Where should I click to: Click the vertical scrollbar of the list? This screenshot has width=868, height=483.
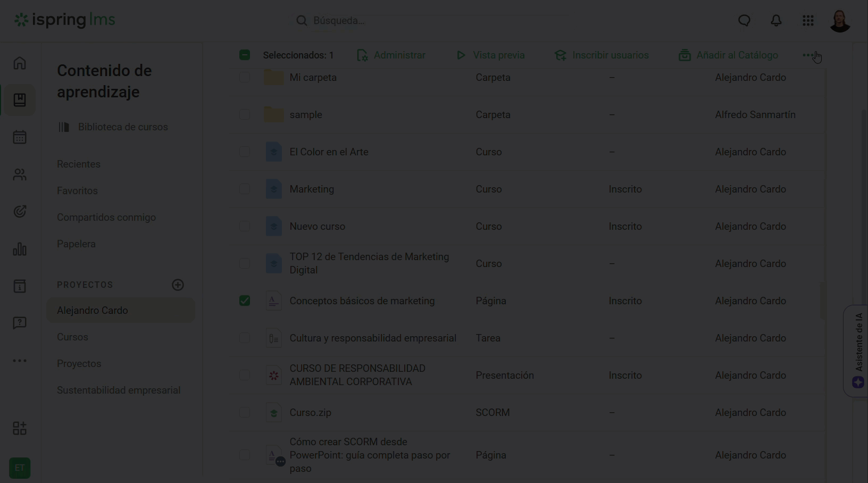(x=823, y=301)
